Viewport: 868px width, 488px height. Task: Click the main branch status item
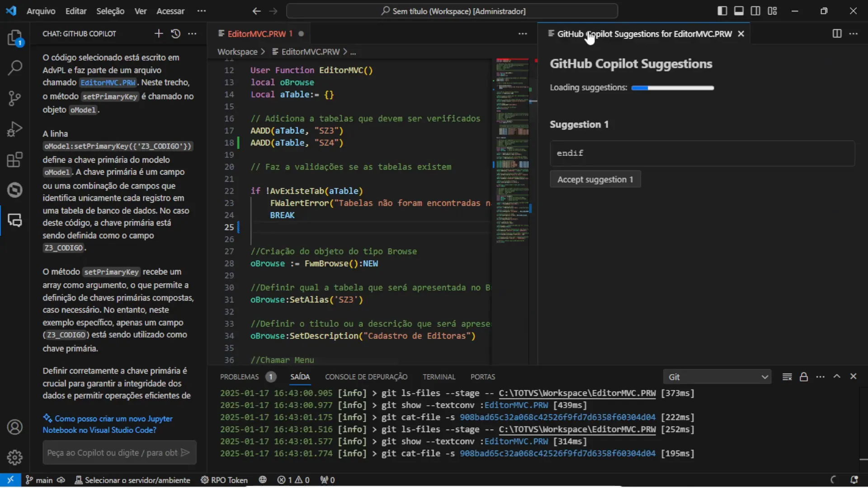pyautogui.click(x=39, y=480)
